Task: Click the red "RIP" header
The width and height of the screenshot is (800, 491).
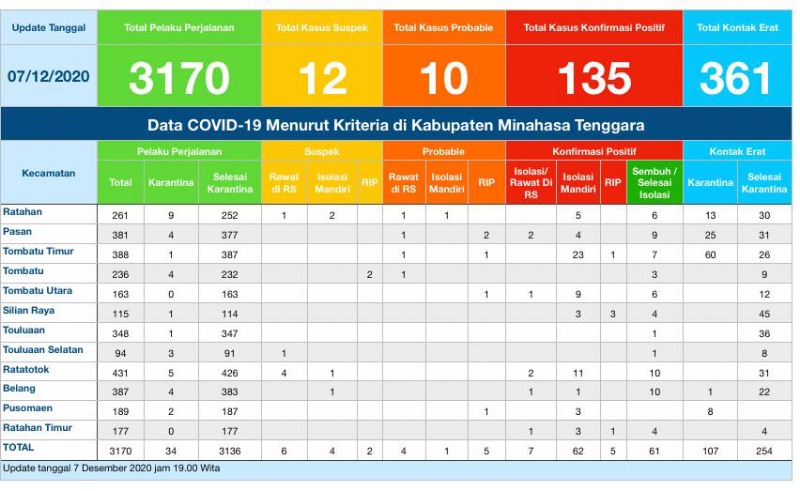Action: tap(613, 182)
